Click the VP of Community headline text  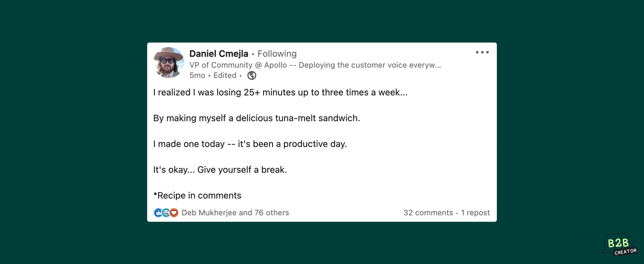[x=315, y=65]
